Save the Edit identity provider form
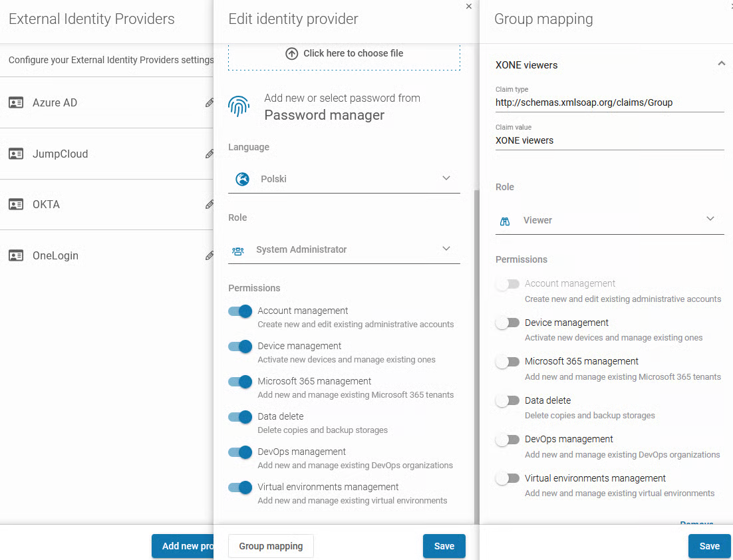Viewport: 733px width, 560px height. (x=444, y=546)
